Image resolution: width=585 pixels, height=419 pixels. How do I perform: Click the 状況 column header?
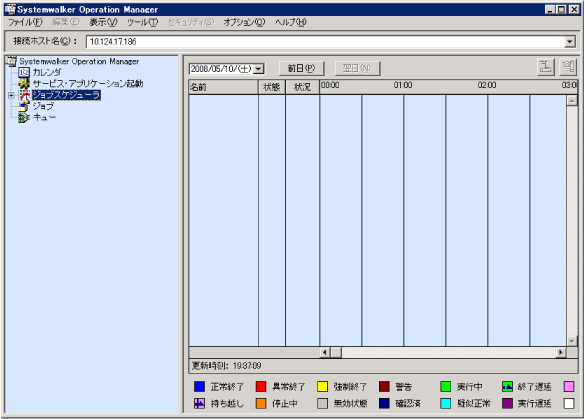coord(302,87)
